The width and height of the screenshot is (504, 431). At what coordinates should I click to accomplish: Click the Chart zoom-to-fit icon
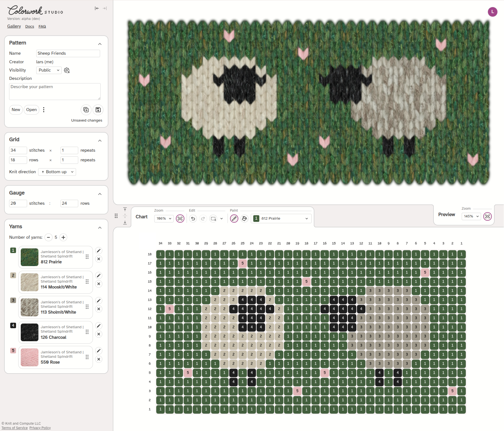pos(180,219)
